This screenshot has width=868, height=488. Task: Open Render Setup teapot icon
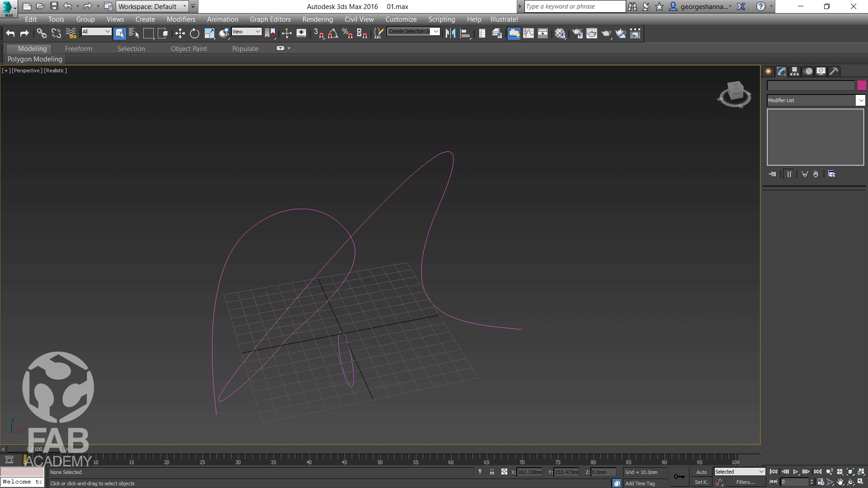[x=577, y=33]
